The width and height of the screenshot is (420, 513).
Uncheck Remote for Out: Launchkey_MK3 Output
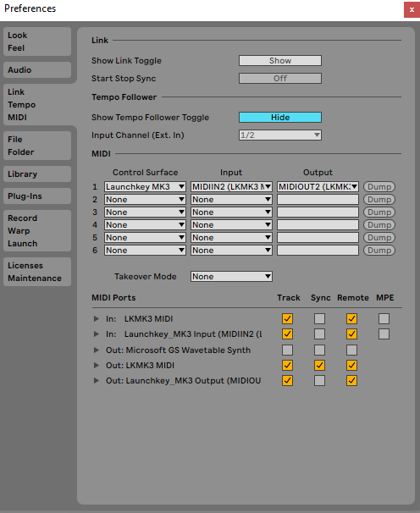click(351, 380)
